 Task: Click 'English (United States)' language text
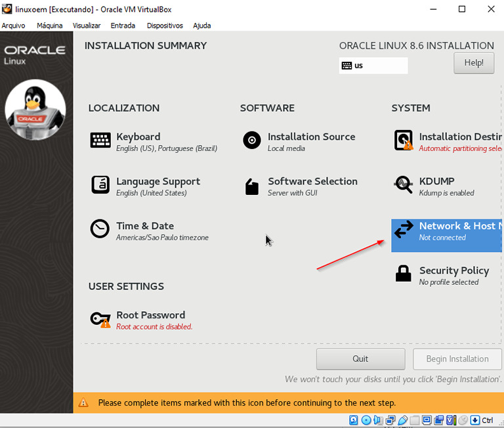[x=152, y=193]
